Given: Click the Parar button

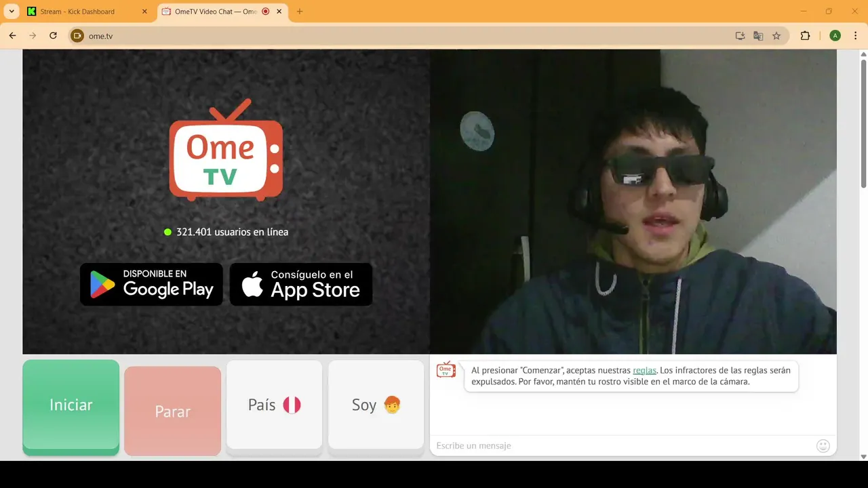Looking at the screenshot, I should 172,411.
